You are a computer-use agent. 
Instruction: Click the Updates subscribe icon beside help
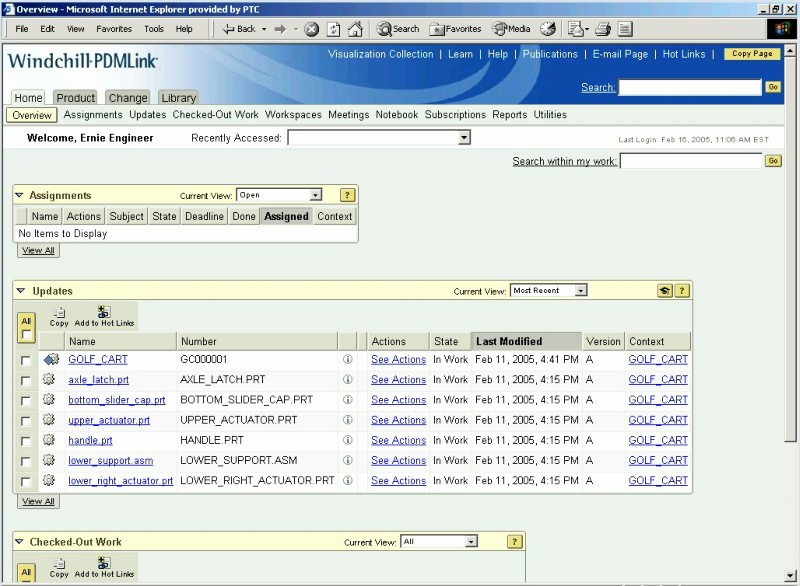664,291
